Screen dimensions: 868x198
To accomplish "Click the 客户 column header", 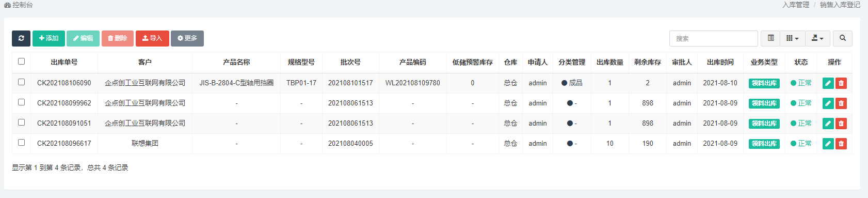I will pos(145,62).
